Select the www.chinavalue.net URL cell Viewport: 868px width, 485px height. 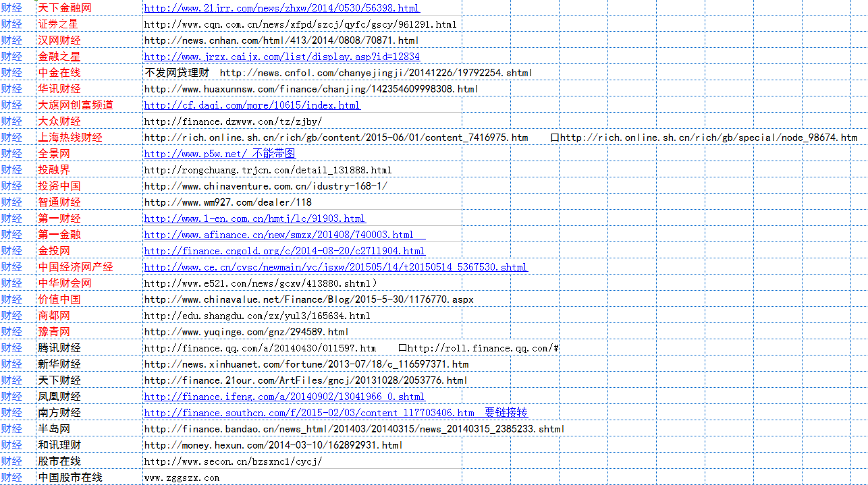click(308, 299)
